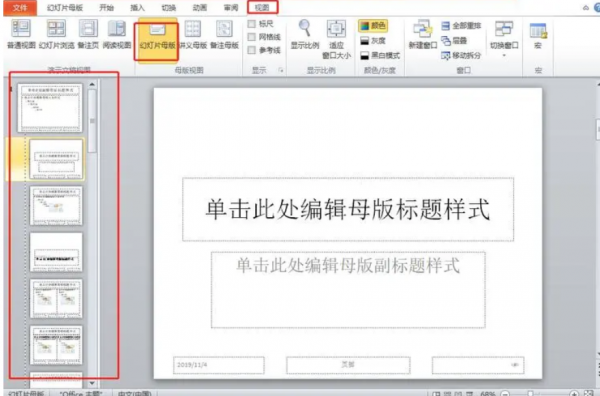Switch to the Insert (插入) tab
Screen dimensions: 600x396
137,8
